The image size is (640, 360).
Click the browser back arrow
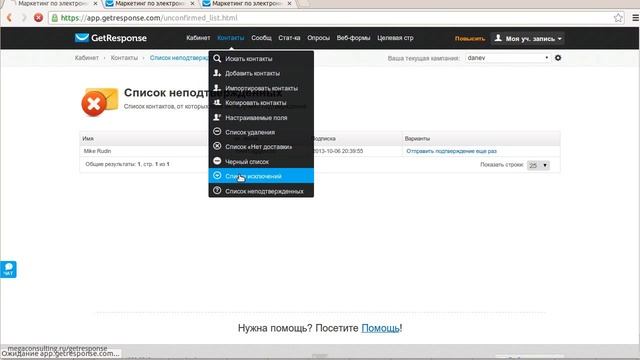tap(9, 18)
